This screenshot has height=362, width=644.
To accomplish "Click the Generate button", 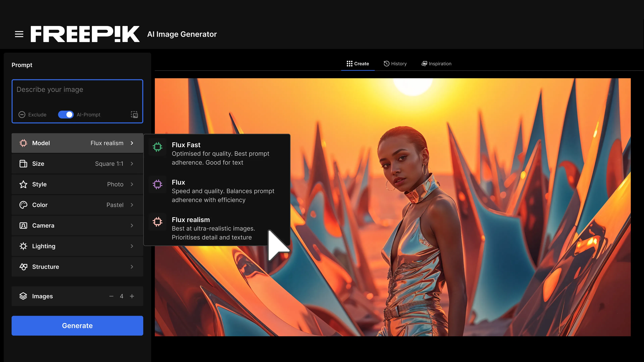I will tap(77, 325).
